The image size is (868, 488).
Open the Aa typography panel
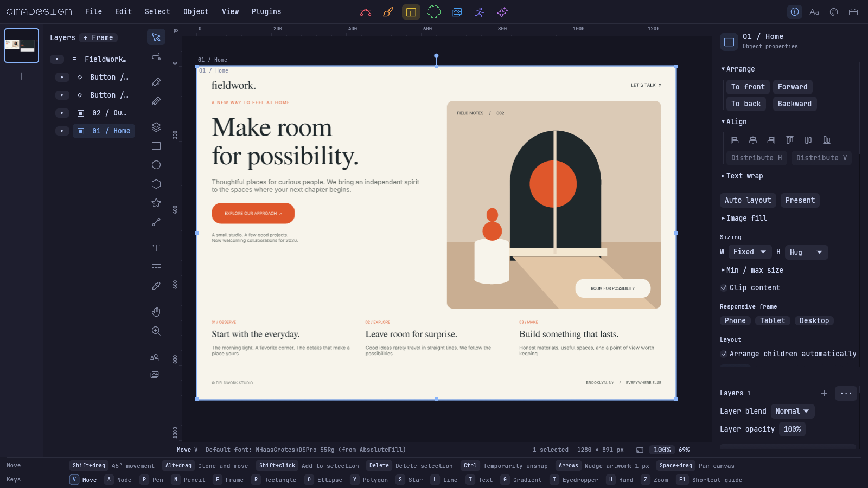coord(814,12)
